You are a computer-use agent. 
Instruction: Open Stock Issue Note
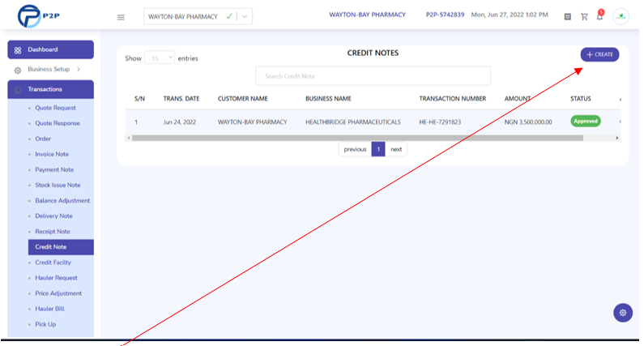[x=58, y=185]
